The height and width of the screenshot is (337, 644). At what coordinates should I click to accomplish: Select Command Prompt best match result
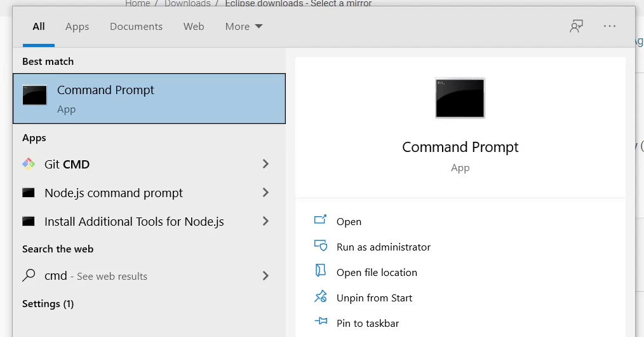[x=149, y=99]
